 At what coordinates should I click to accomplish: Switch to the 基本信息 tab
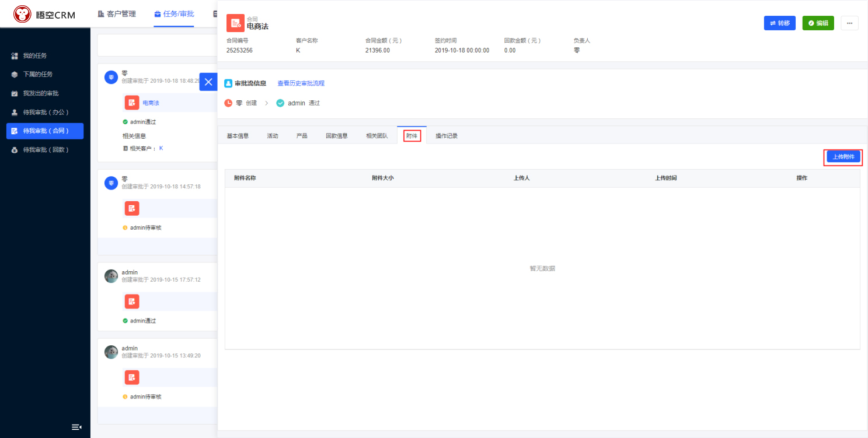238,136
